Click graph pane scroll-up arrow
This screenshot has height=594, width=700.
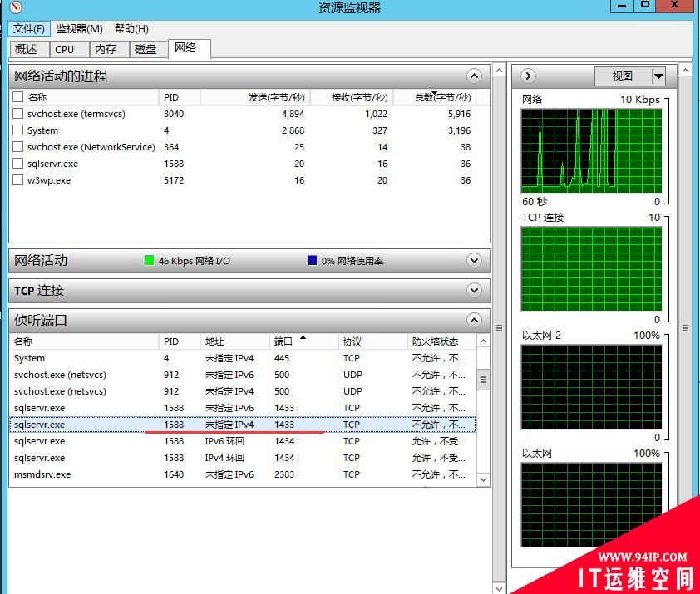point(685,71)
